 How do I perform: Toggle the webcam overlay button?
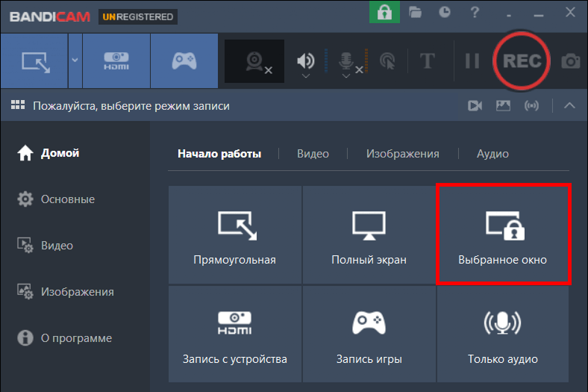254,61
